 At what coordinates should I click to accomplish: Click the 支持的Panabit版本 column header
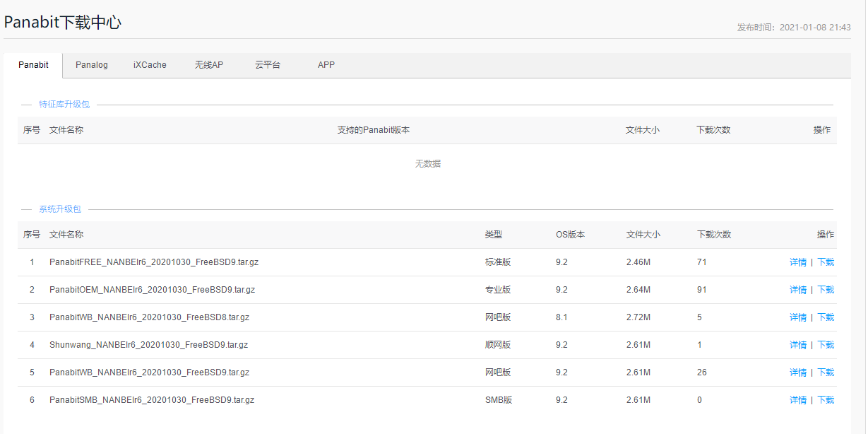[x=374, y=130]
